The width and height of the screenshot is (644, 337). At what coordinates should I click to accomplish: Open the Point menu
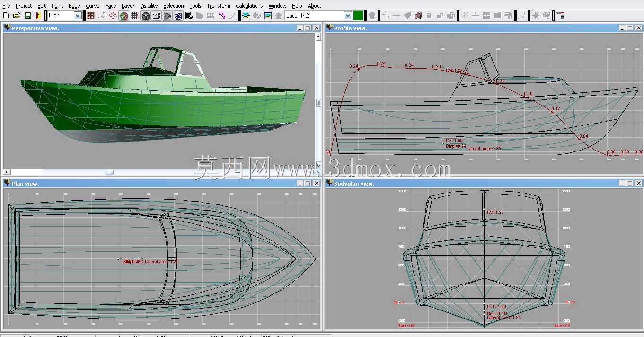coord(57,6)
